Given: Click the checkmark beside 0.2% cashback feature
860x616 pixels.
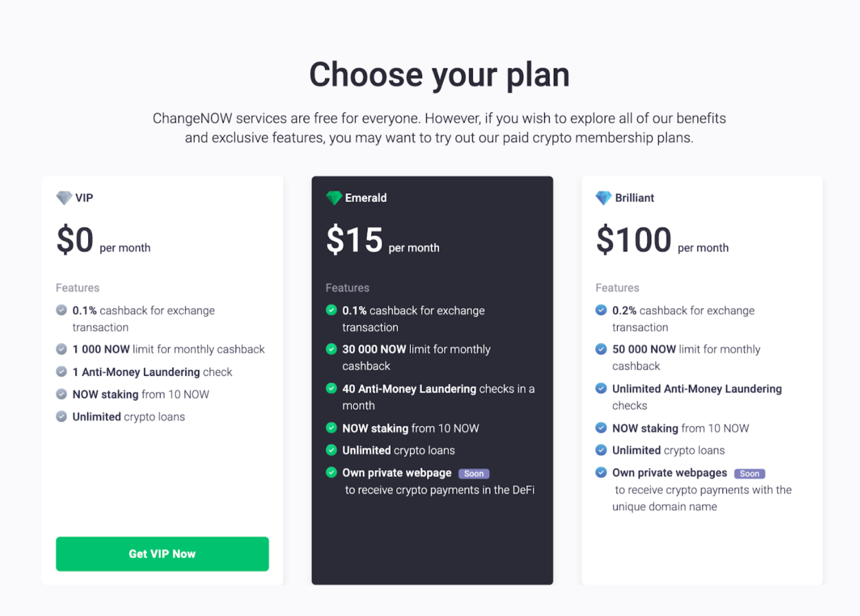Looking at the screenshot, I should [601, 310].
